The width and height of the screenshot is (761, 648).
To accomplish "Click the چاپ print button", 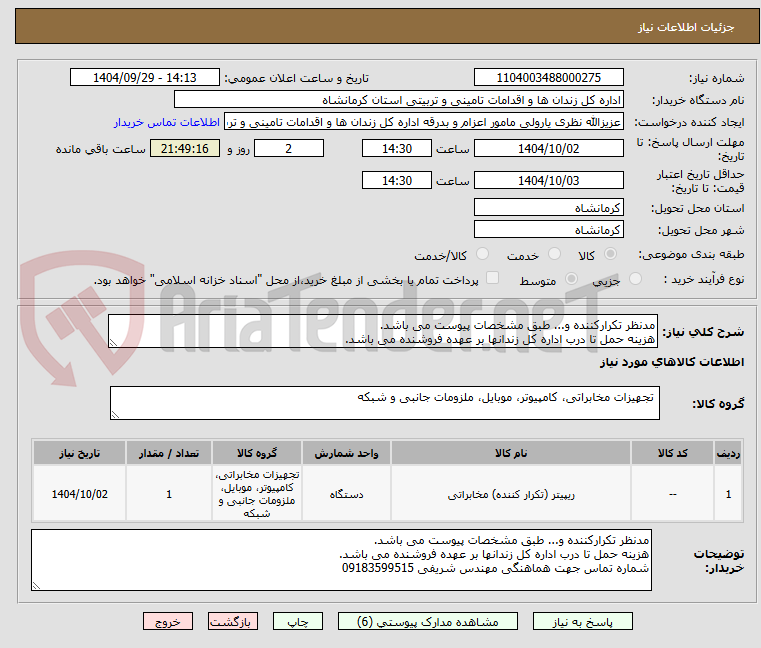I will [298, 621].
